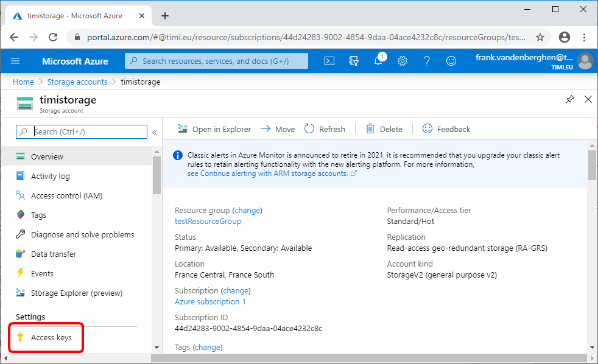Open testResourceGroup link
The width and height of the screenshot is (598, 364).
(x=208, y=222)
